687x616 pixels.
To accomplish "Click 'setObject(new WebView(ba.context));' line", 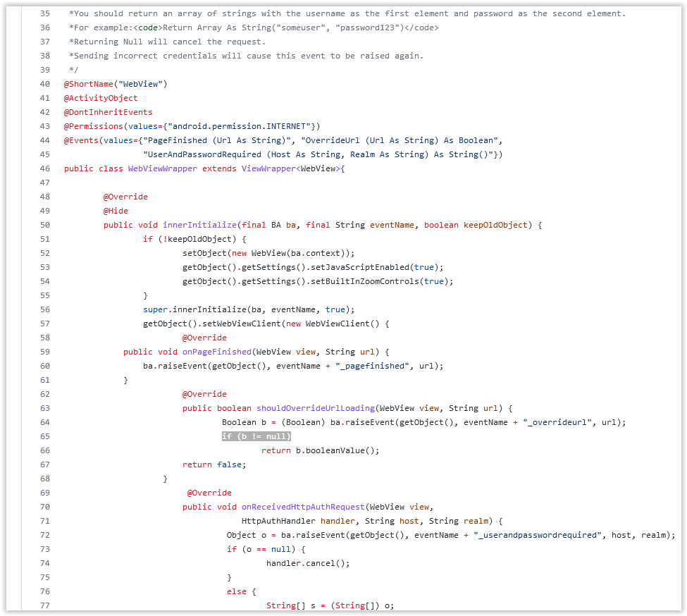I will point(268,253).
